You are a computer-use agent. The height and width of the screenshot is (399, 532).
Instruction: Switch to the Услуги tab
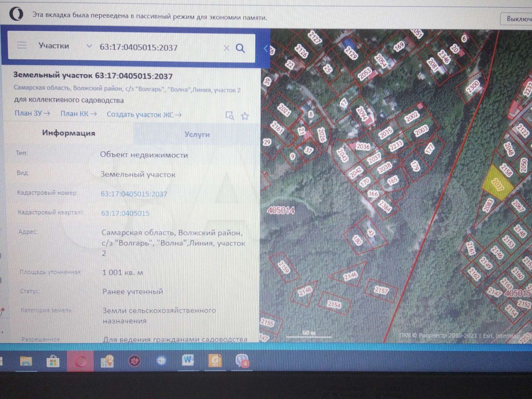[x=197, y=135]
